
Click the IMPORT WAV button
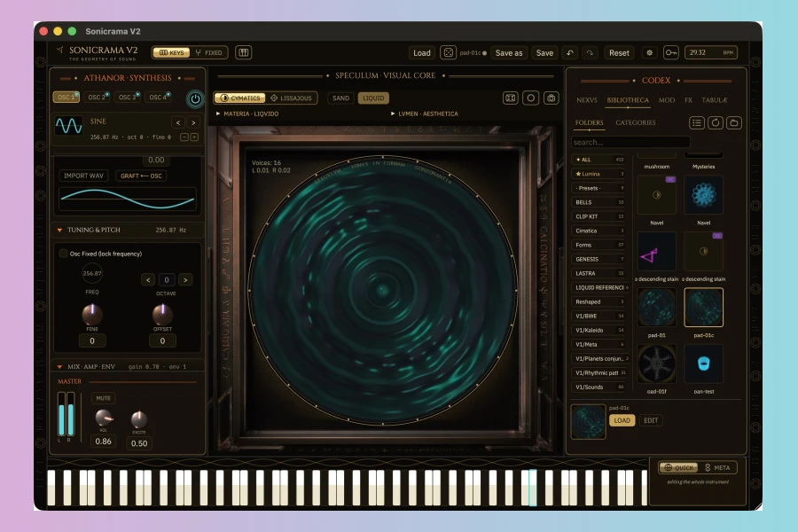[83, 176]
